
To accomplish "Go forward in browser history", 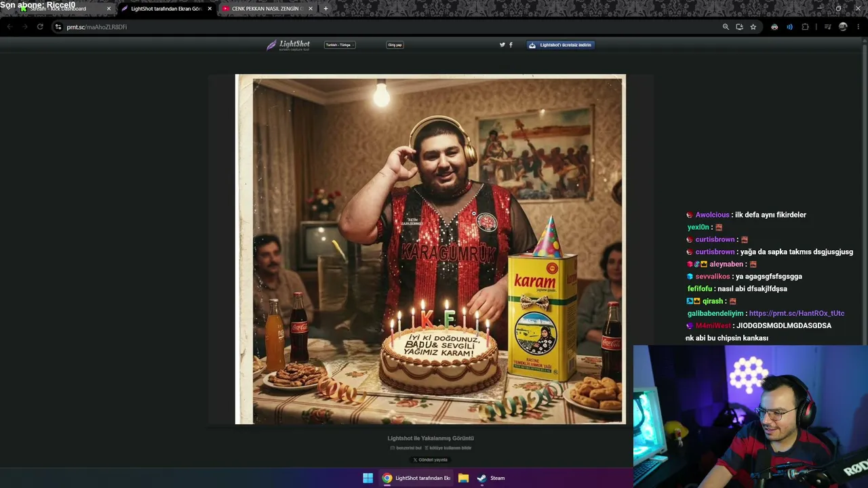I will 25,27.
